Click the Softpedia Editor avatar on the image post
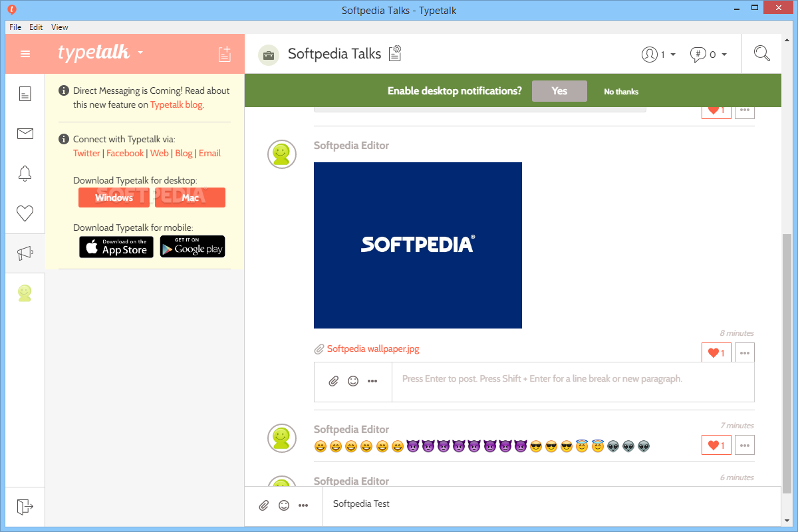The height and width of the screenshot is (532, 798). [281, 154]
